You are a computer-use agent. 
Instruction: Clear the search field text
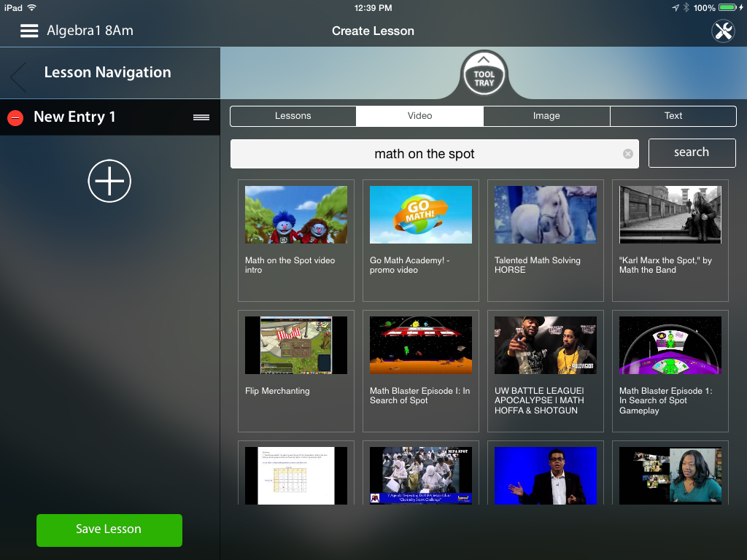click(x=628, y=154)
